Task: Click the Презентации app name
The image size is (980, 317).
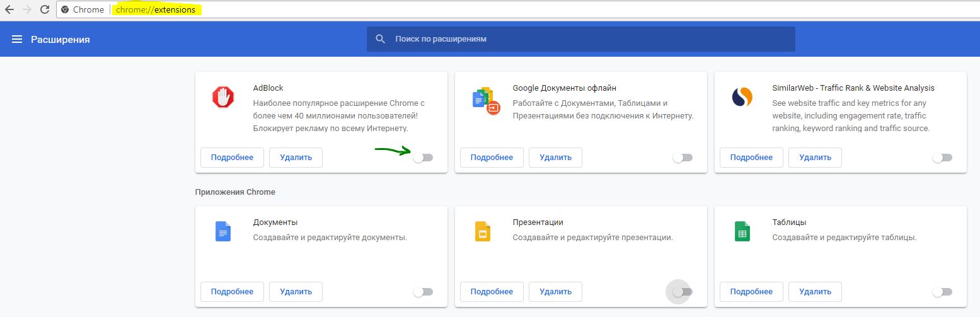Action: 538,222
